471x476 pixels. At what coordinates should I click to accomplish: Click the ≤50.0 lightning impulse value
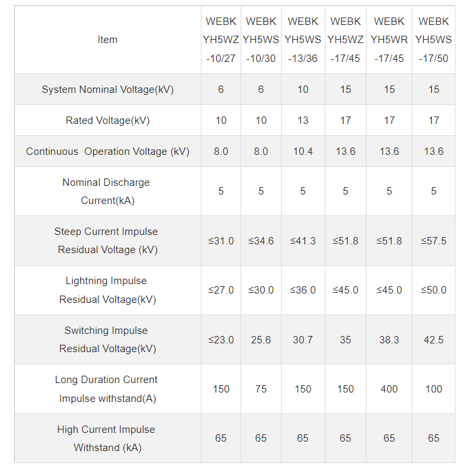433,290
